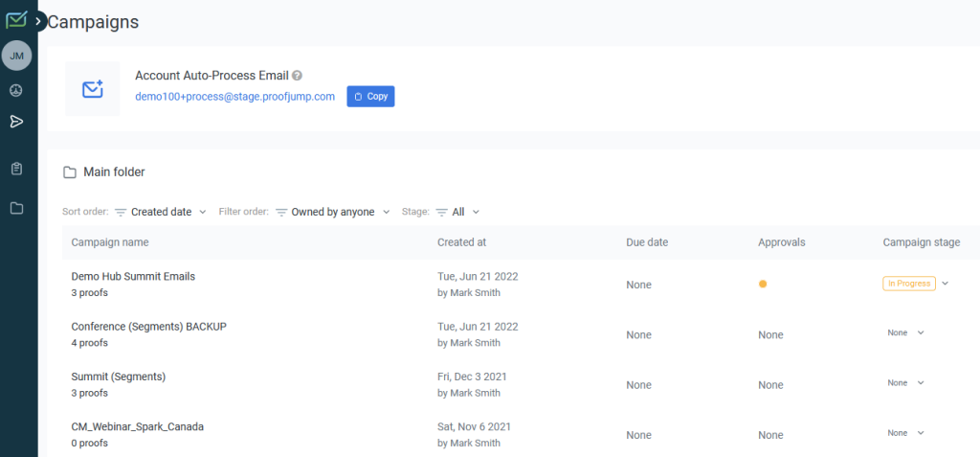980x457 pixels.
Task: Expand stage dropdown arrow for Demo Hub Summit
Action: click(x=945, y=283)
